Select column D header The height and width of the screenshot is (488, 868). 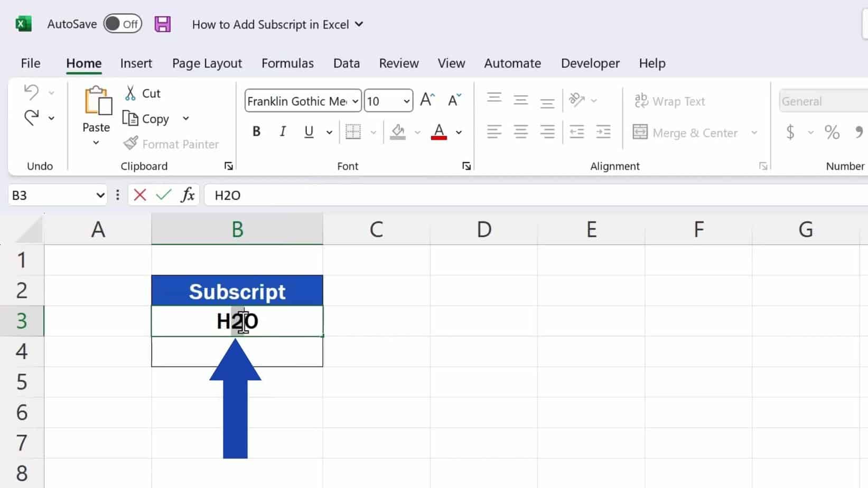click(x=483, y=230)
